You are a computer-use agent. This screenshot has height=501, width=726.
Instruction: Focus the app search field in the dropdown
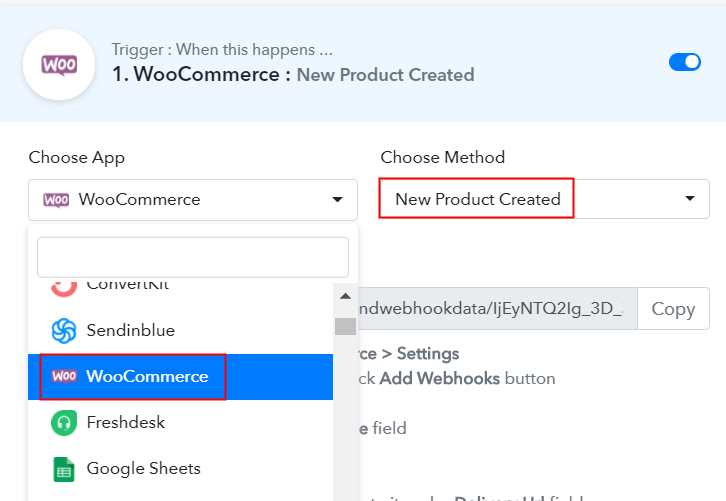click(192, 257)
